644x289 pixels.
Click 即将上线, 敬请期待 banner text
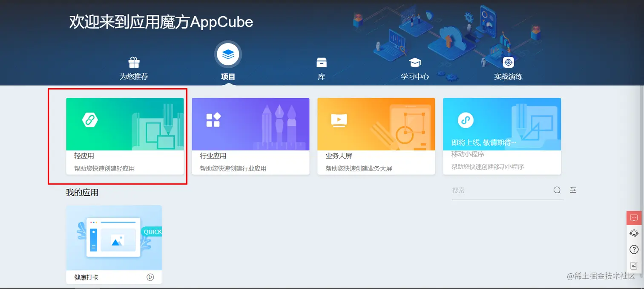[484, 142]
